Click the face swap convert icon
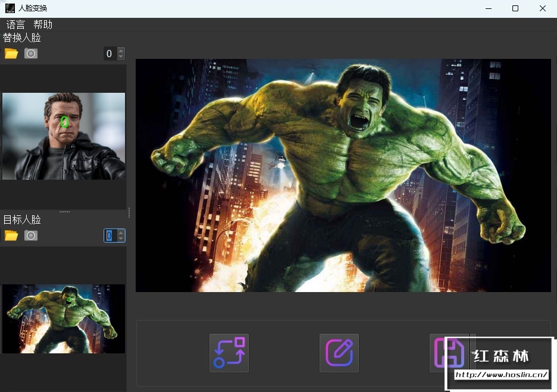This screenshot has height=392, width=557. point(229,353)
